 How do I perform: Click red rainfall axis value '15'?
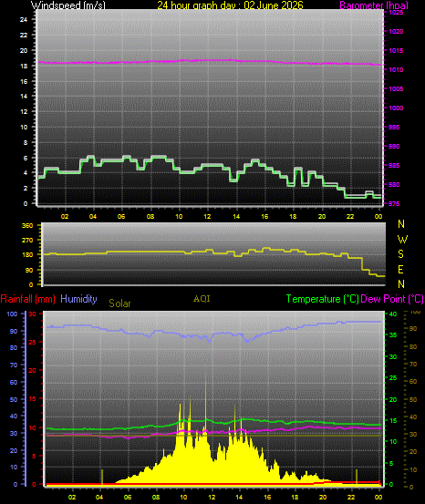pos(32,398)
